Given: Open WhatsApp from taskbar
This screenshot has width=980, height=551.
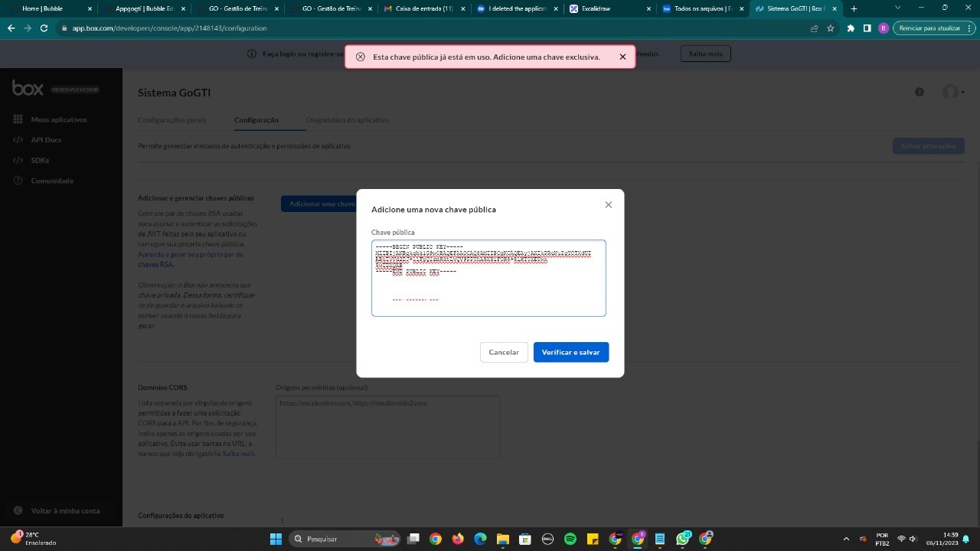Looking at the screenshot, I should pos(683,539).
